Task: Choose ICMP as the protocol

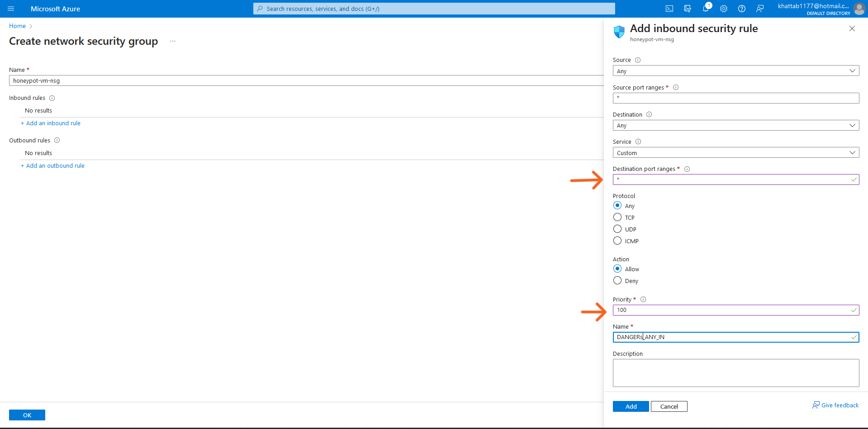Action: (617, 240)
